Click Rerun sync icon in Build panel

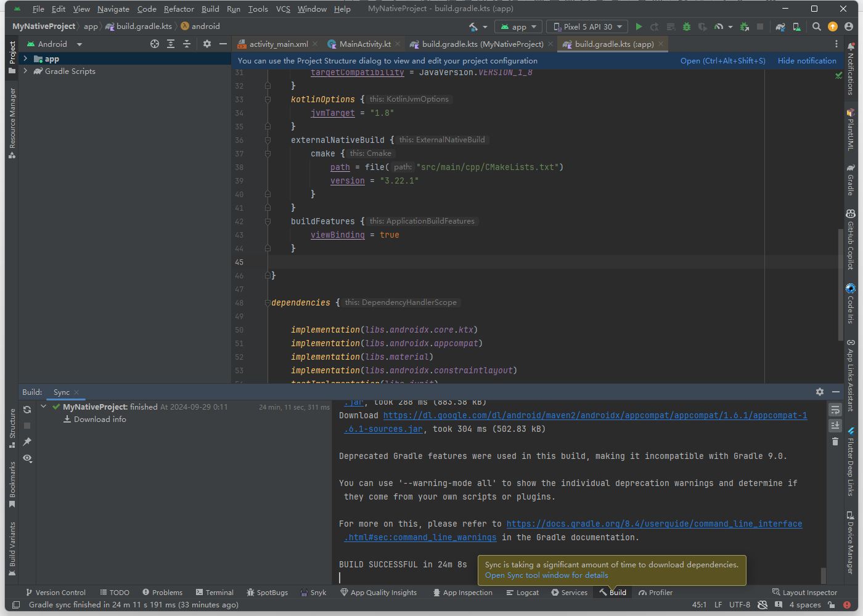point(27,410)
